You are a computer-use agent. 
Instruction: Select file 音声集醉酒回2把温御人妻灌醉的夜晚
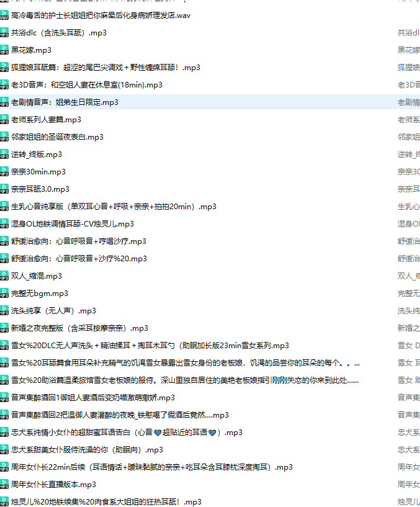[120, 415]
